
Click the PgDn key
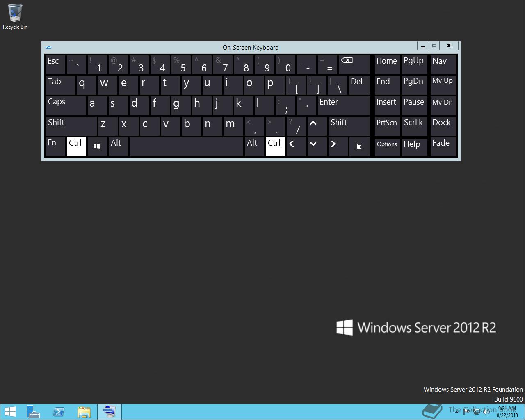coord(414,85)
